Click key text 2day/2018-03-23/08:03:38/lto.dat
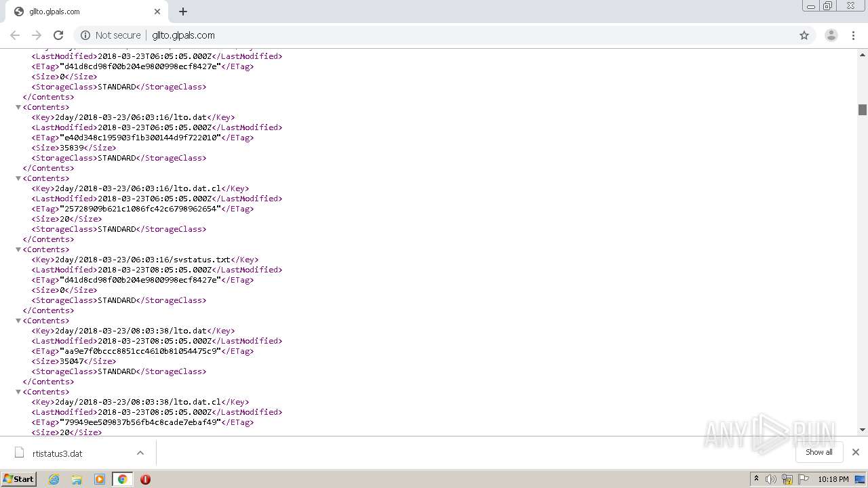The image size is (868, 488). [x=131, y=331]
